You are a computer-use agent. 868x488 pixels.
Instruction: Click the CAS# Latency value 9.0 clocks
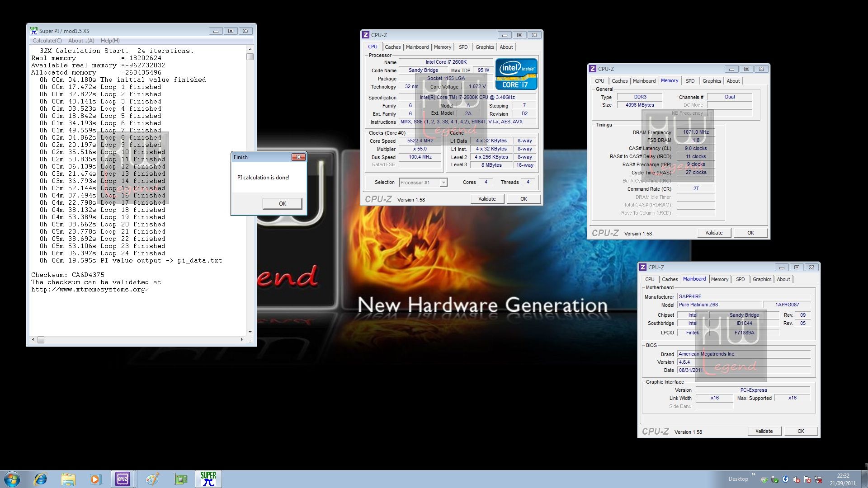[696, 148]
